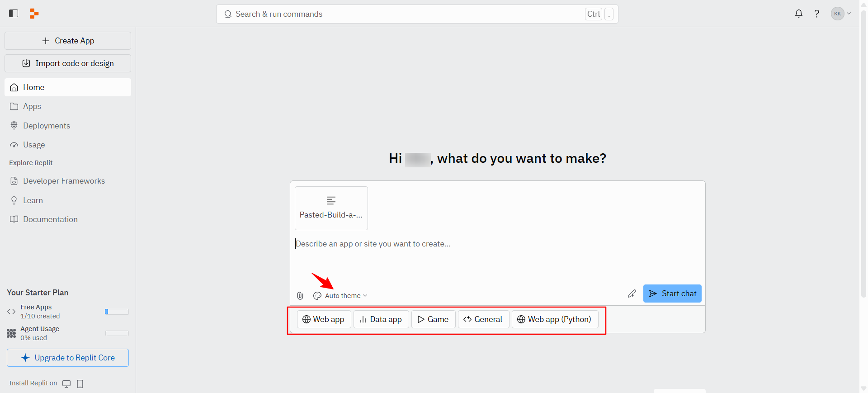Open the notifications bell
The width and height of the screenshot is (868, 393).
point(799,14)
